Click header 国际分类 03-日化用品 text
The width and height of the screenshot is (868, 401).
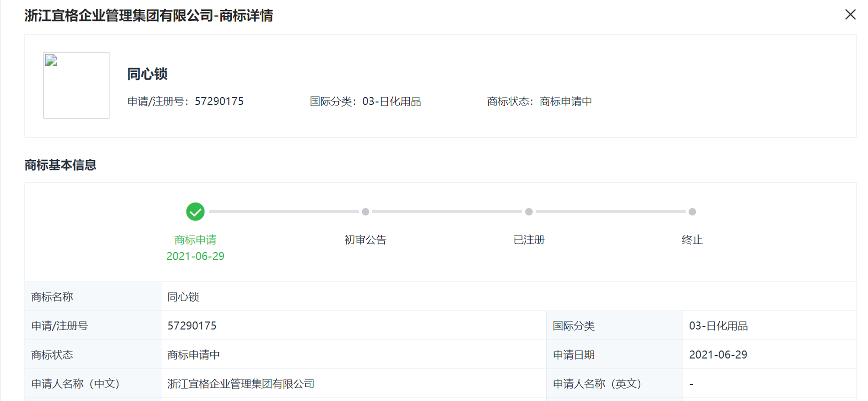coord(365,101)
